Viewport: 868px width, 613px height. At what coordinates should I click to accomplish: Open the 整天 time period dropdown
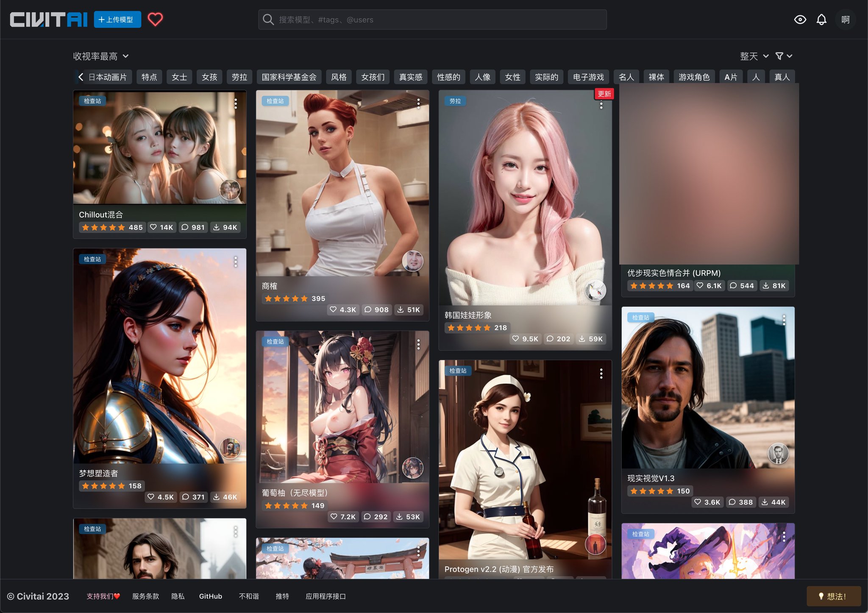click(753, 56)
